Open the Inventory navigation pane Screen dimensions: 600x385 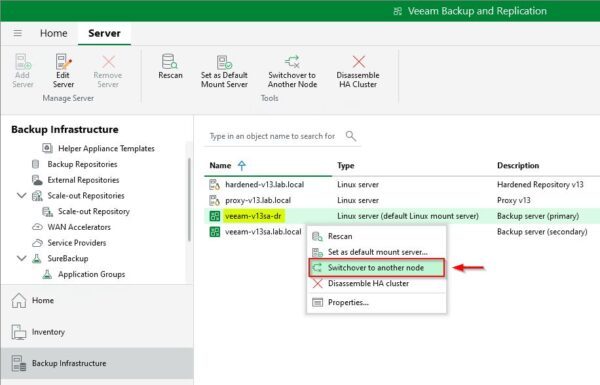[x=97, y=332]
